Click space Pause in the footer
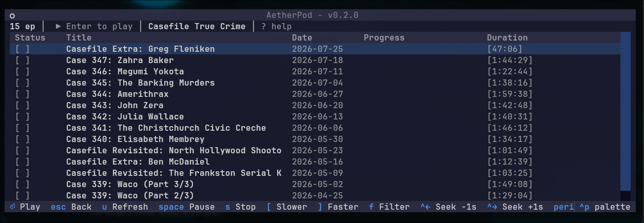The image size is (644, 223). tap(187, 207)
